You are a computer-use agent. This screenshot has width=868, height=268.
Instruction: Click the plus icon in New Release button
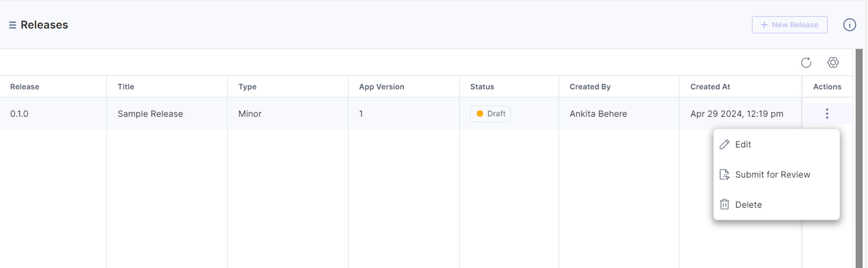764,25
